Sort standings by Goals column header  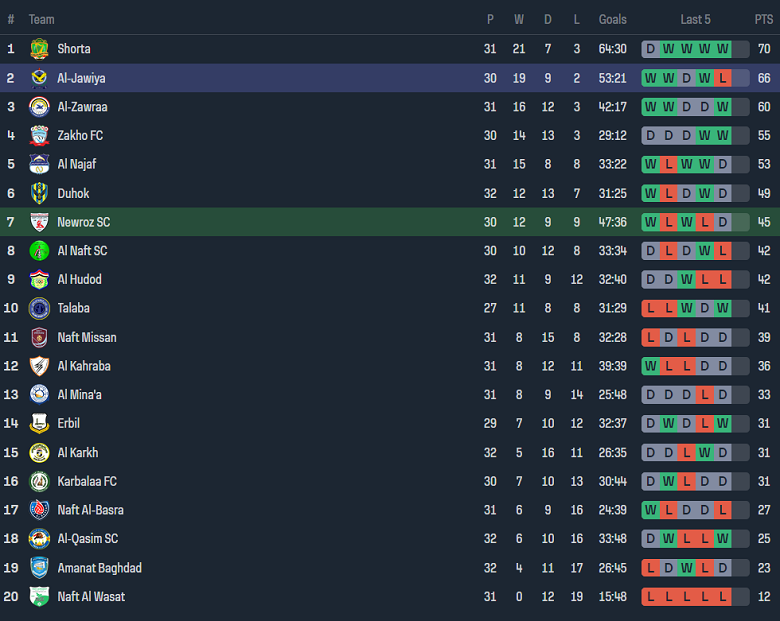[x=612, y=19]
